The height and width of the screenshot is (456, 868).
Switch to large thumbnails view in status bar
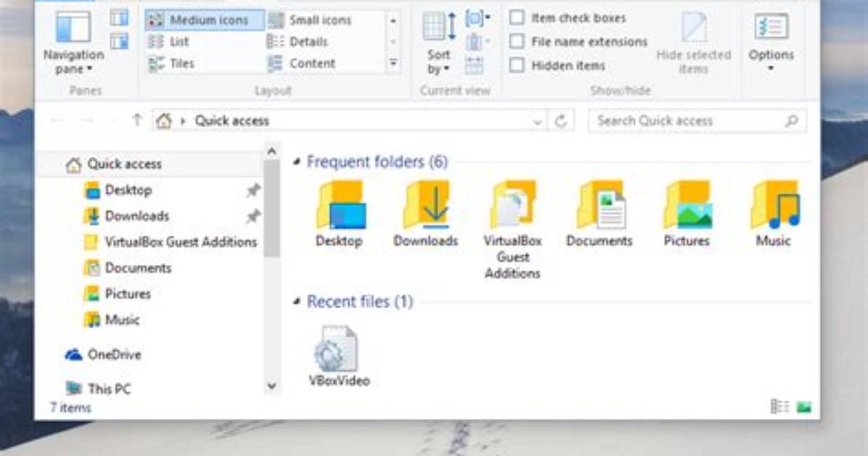coord(804,407)
